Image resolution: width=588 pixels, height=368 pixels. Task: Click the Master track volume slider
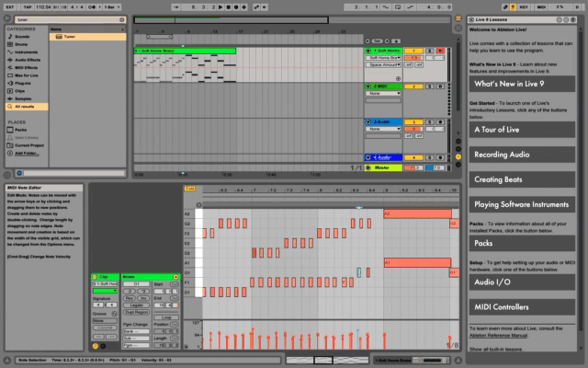click(413, 167)
